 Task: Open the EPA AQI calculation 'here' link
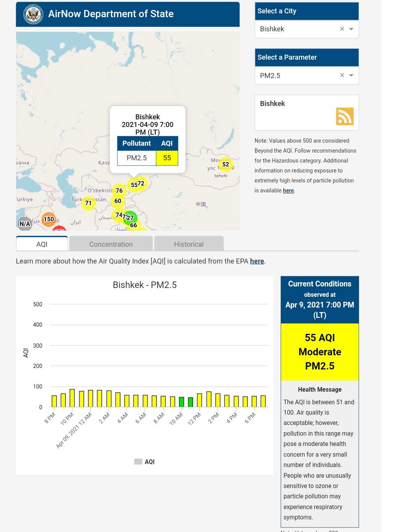click(257, 261)
